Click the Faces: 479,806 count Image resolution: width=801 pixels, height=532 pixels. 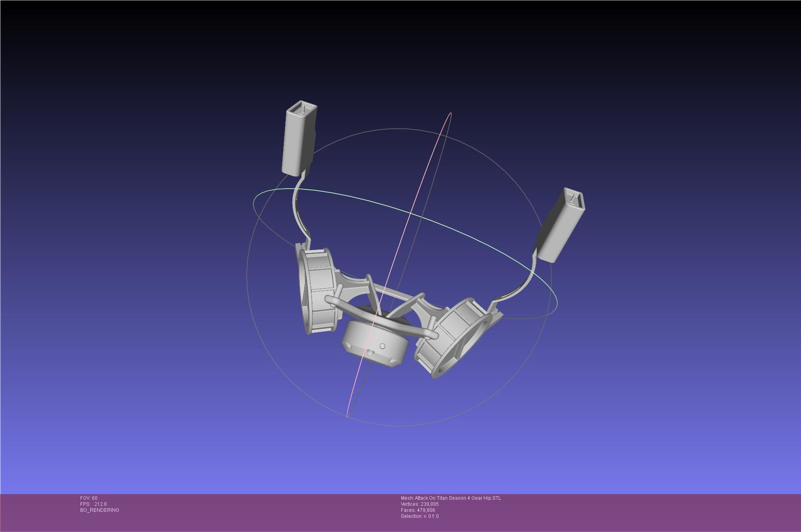pyautogui.click(x=418, y=510)
